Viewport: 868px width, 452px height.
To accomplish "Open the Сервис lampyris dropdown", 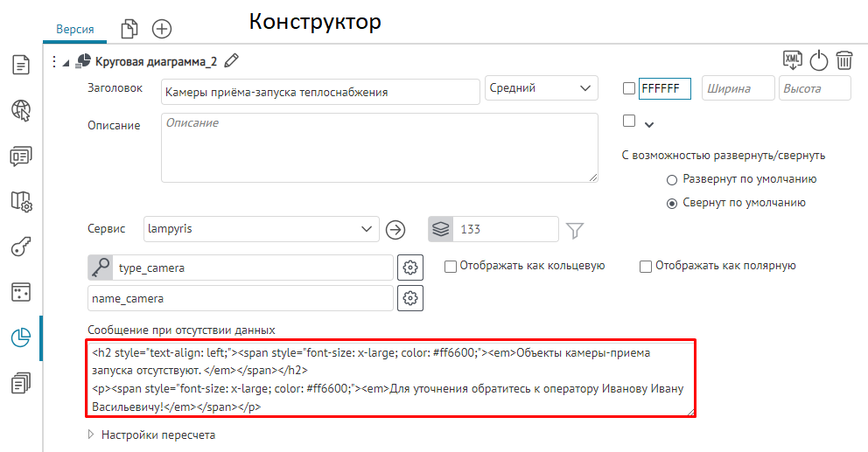I will [x=261, y=229].
